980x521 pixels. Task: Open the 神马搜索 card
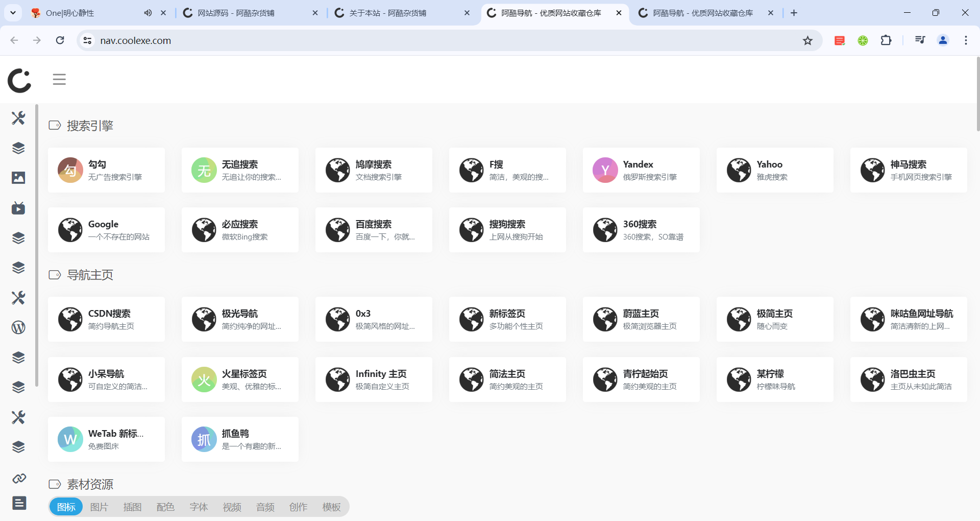tap(909, 170)
